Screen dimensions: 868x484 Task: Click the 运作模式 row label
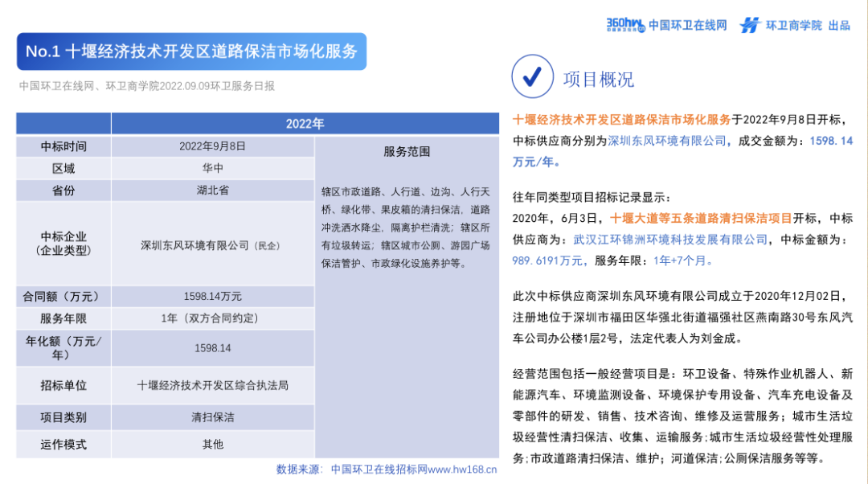coord(63,445)
